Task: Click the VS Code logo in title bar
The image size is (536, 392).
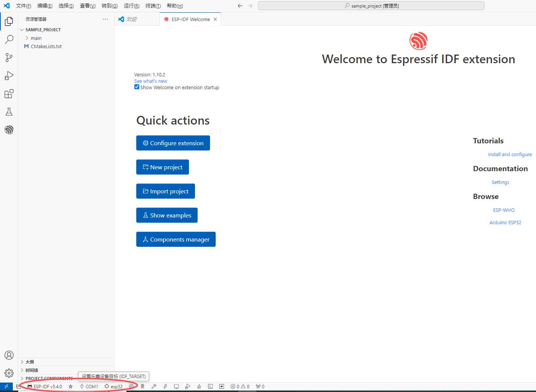Action: (x=6, y=6)
